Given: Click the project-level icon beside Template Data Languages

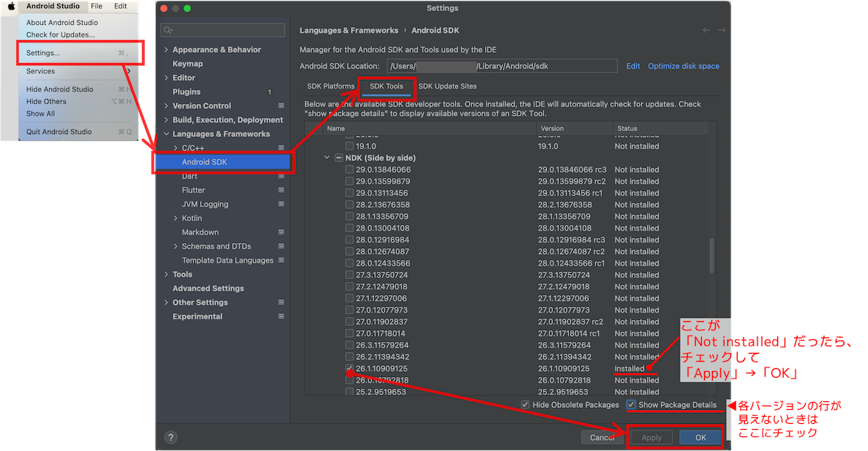Looking at the screenshot, I should click(281, 260).
